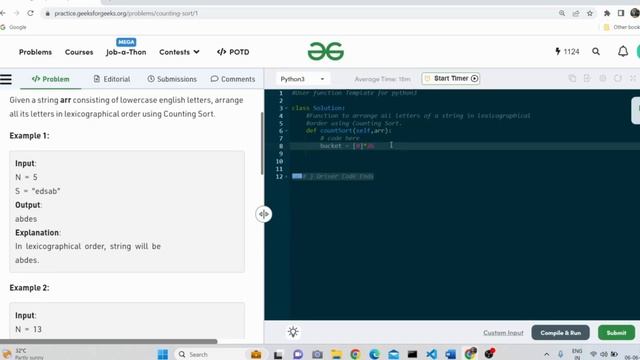Click the panel resize handle between problem and editor
640x360 pixels.
tap(264, 214)
